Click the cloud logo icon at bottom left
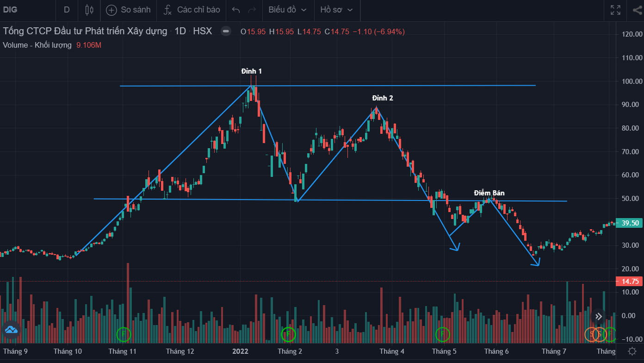Viewport: 644px width, 363px height. pyautogui.click(x=11, y=330)
